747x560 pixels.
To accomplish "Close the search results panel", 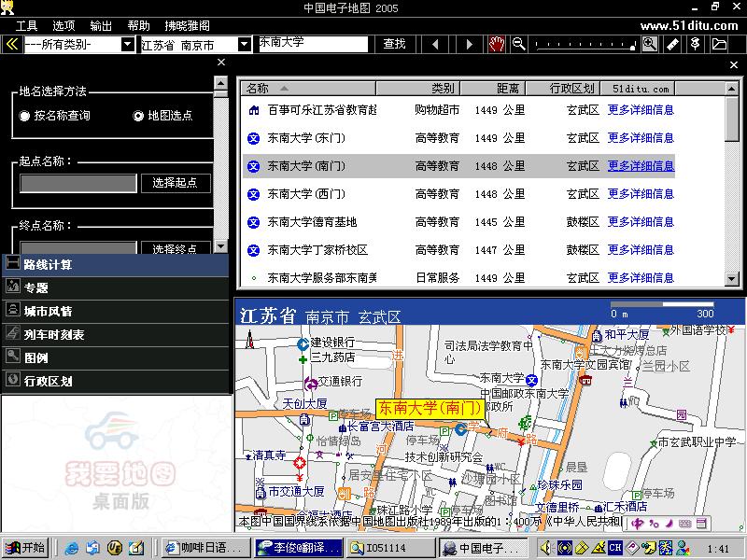I will click(734, 65).
